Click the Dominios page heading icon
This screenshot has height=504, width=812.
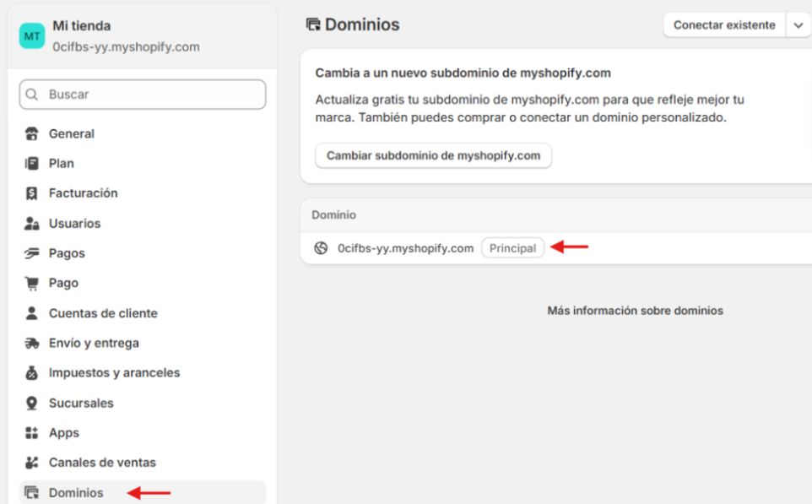pos(313,24)
